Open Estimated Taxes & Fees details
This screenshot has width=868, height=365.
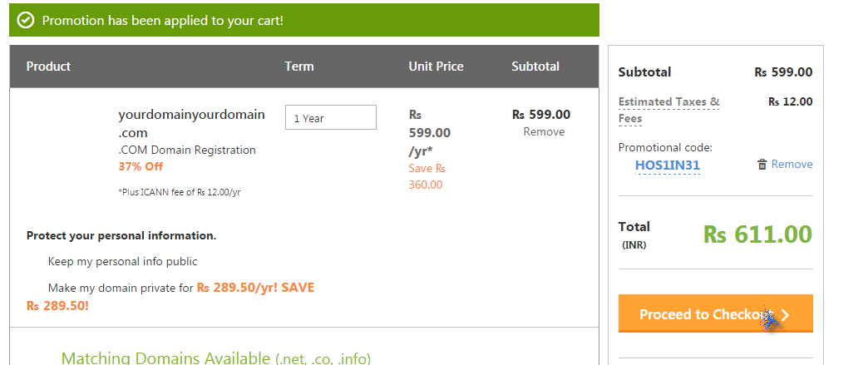[x=668, y=110]
